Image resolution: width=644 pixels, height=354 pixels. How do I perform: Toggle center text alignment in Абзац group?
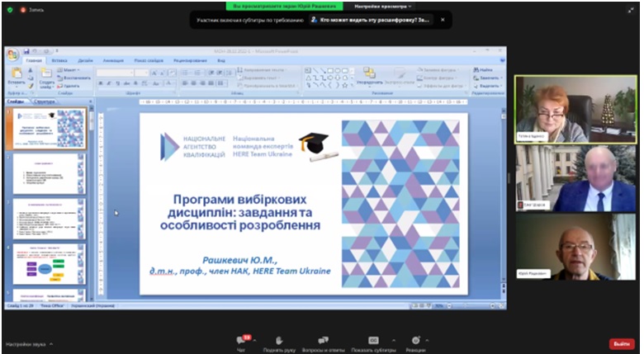[193, 83]
